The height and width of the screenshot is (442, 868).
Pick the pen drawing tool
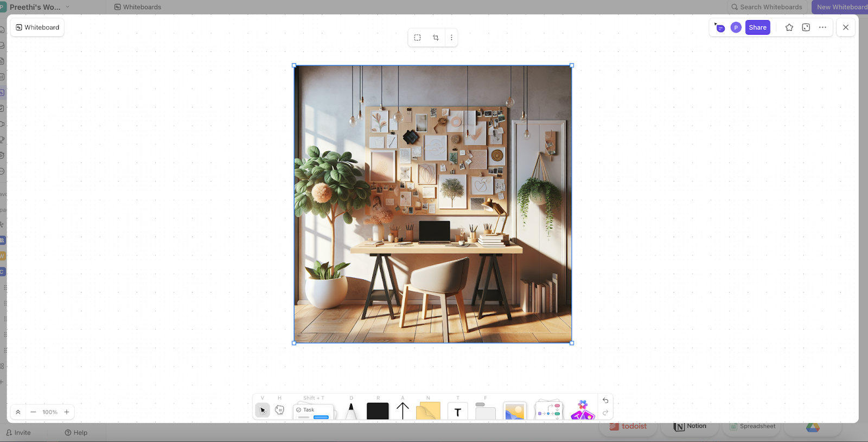click(351, 411)
